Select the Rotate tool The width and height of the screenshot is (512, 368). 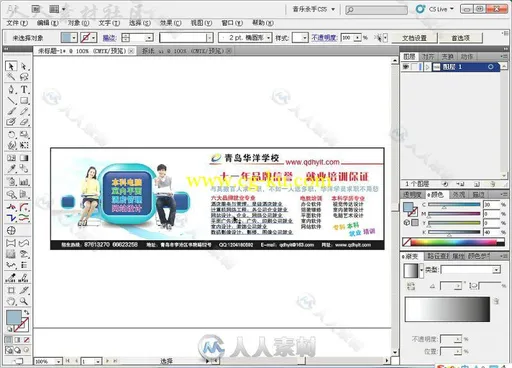11,134
